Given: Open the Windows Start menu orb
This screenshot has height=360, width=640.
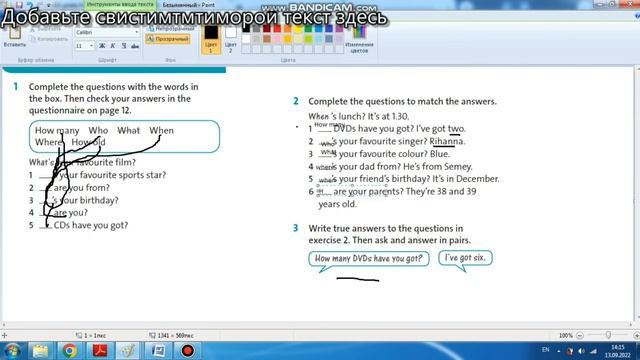Looking at the screenshot, I should pos(12,351).
